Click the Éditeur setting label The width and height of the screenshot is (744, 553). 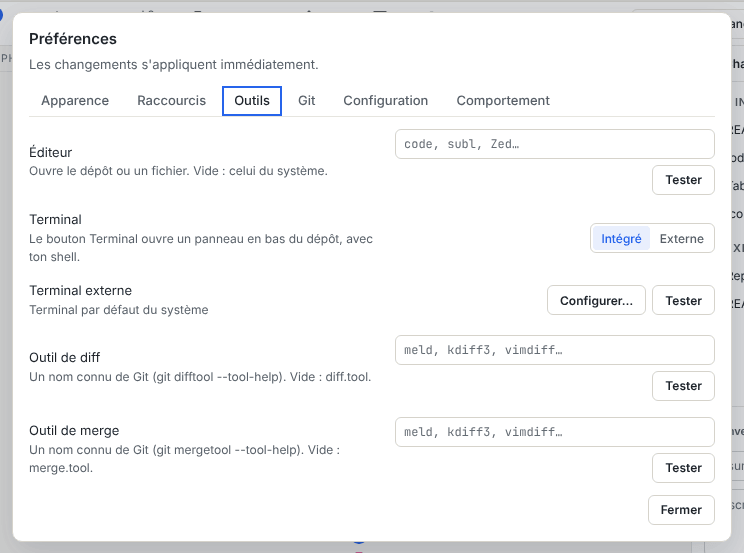tap(50, 152)
